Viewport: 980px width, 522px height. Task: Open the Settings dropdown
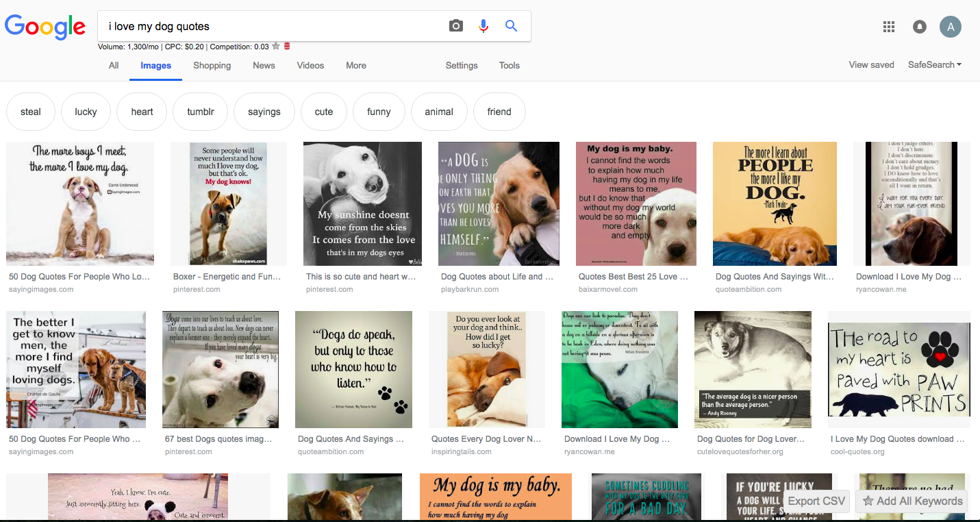pyautogui.click(x=462, y=66)
